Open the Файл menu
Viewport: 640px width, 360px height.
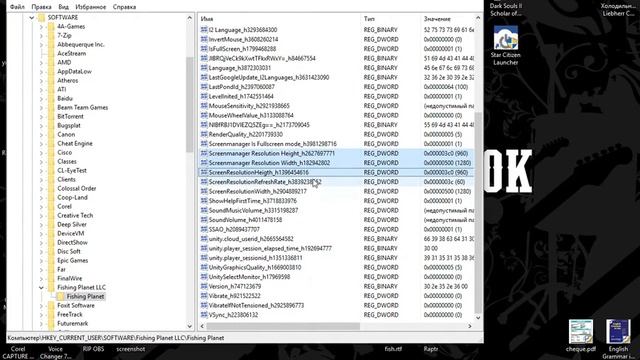point(17,7)
